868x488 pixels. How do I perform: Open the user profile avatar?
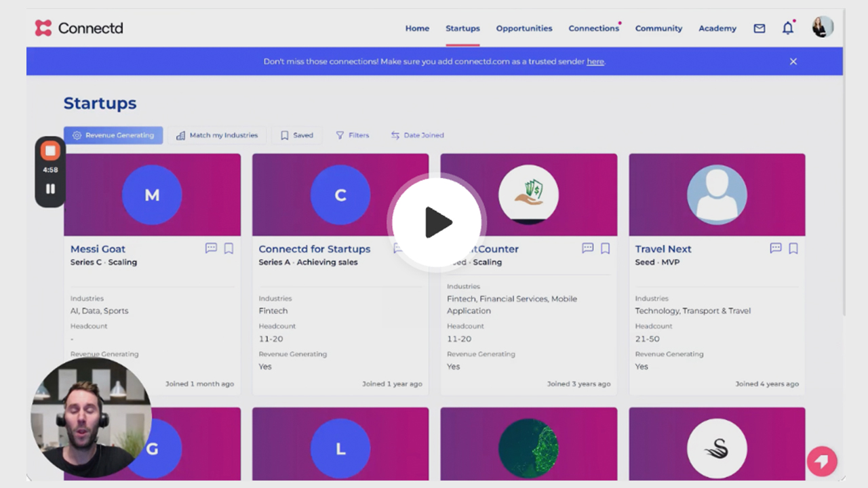[x=823, y=27]
